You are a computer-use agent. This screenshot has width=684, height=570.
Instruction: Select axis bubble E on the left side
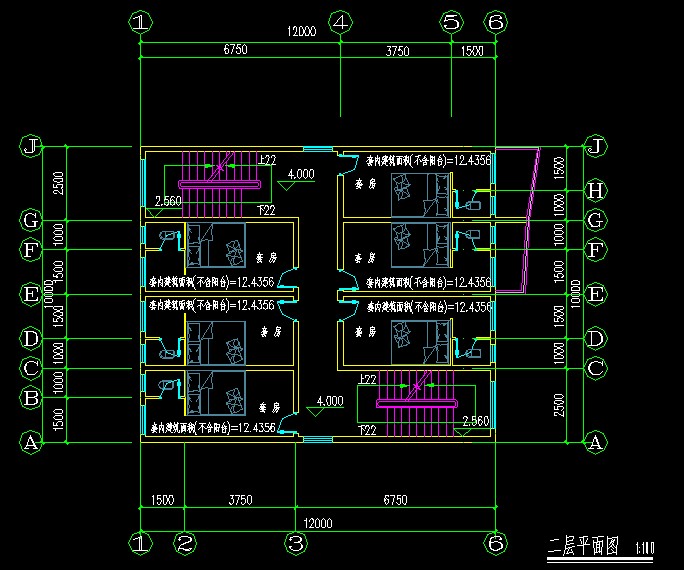31,294
